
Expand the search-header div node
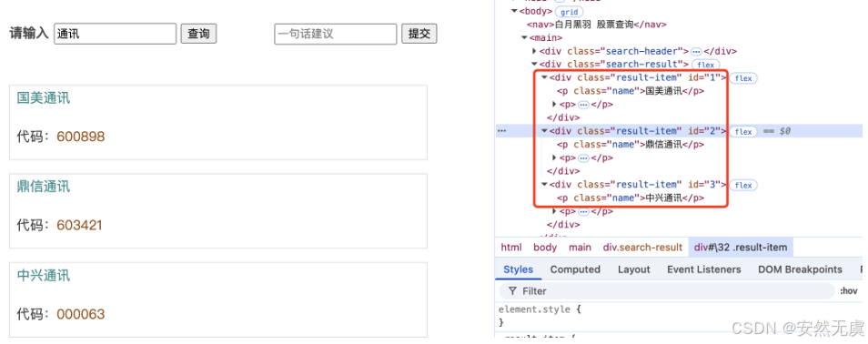(534, 51)
